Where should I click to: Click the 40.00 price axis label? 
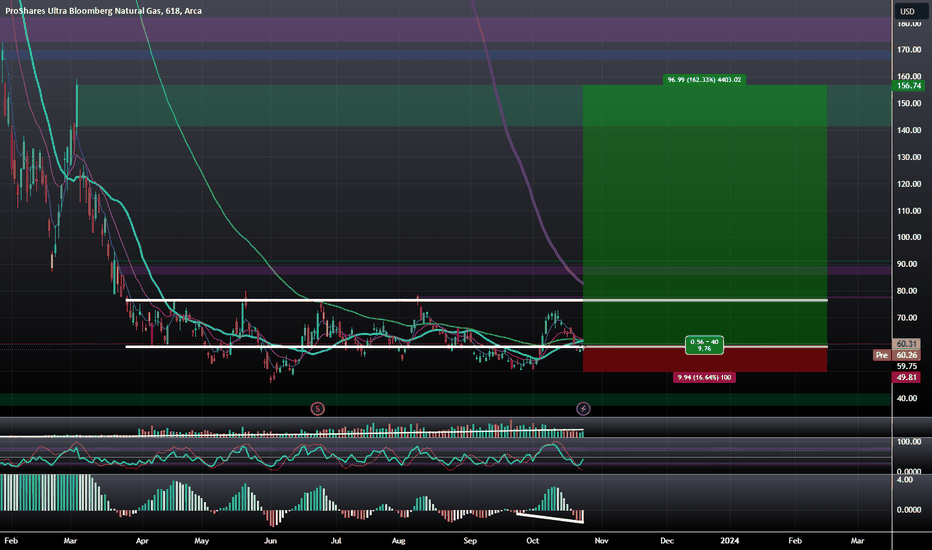pos(907,398)
